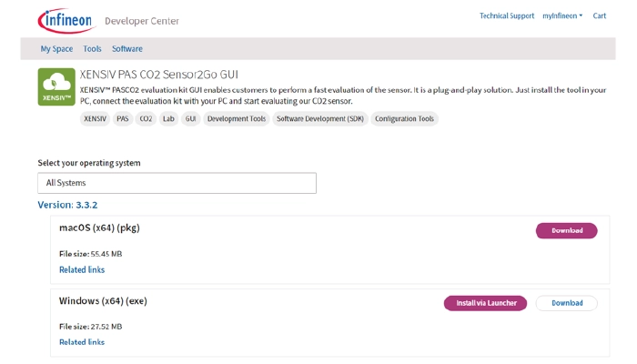Select the Configuration Tools tag
The height and width of the screenshot is (364, 637).
(404, 118)
